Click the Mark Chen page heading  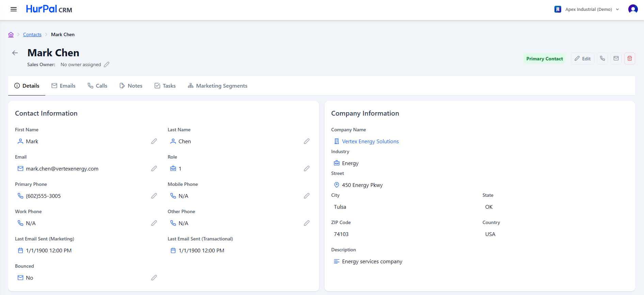pos(53,53)
